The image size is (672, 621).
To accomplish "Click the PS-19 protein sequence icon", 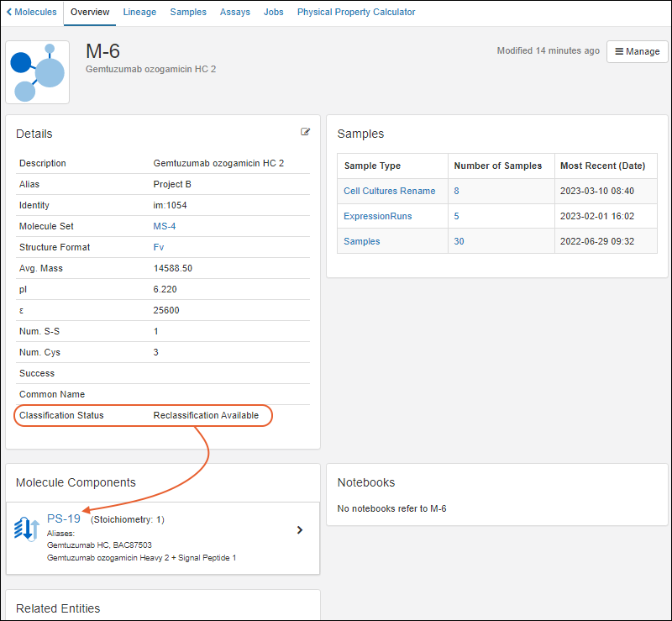I will (27, 529).
